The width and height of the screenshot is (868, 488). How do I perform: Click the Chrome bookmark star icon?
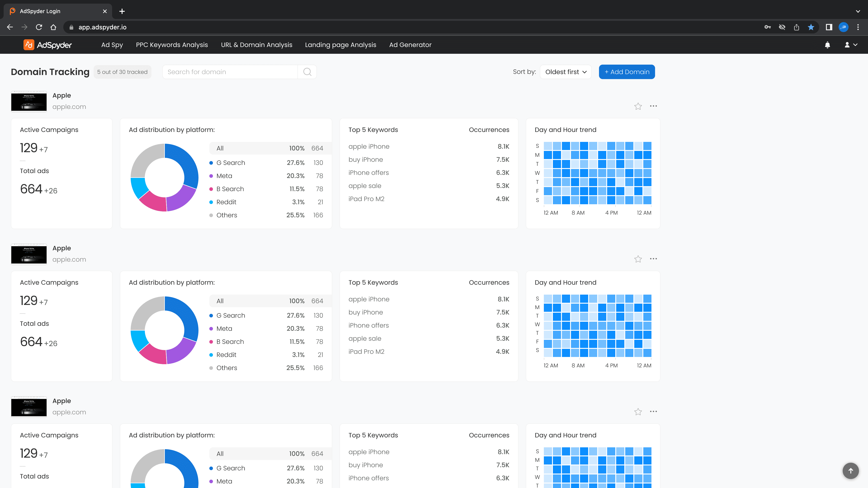pyautogui.click(x=811, y=27)
